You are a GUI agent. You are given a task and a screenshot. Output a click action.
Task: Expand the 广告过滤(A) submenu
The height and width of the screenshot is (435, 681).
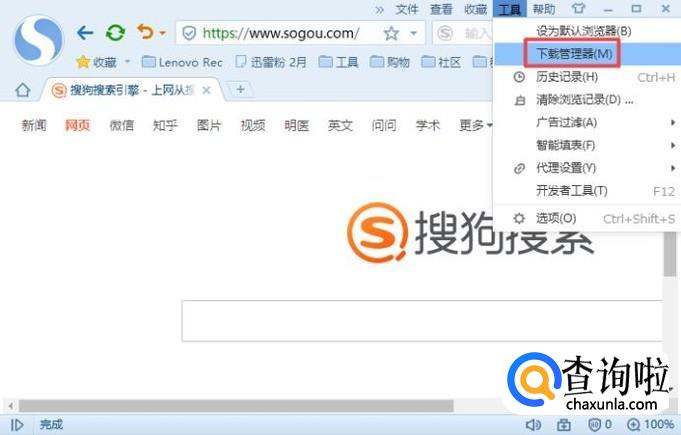pos(586,122)
